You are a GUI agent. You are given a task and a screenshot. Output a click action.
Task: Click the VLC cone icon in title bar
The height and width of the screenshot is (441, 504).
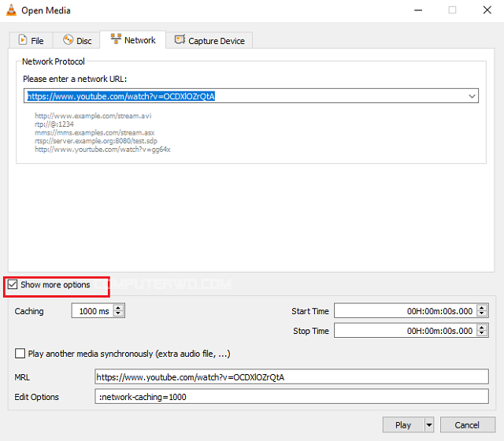point(11,10)
